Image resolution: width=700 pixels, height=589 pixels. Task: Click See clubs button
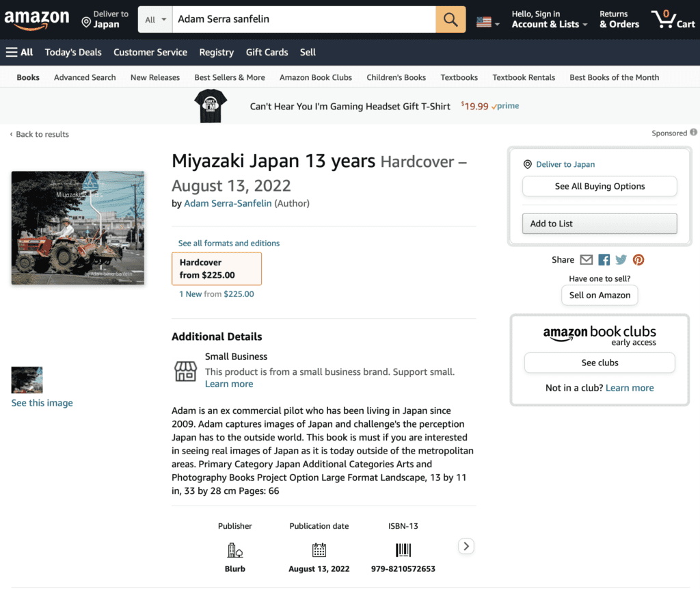[600, 363]
